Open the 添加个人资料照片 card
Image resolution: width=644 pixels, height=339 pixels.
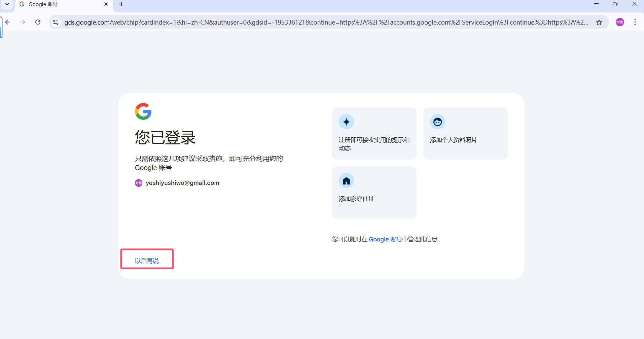click(x=465, y=133)
